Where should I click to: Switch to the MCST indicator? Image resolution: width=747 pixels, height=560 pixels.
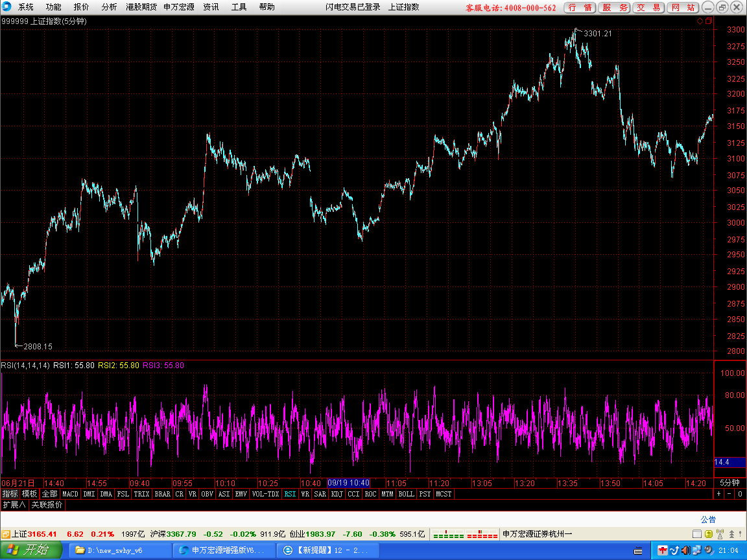(444, 494)
